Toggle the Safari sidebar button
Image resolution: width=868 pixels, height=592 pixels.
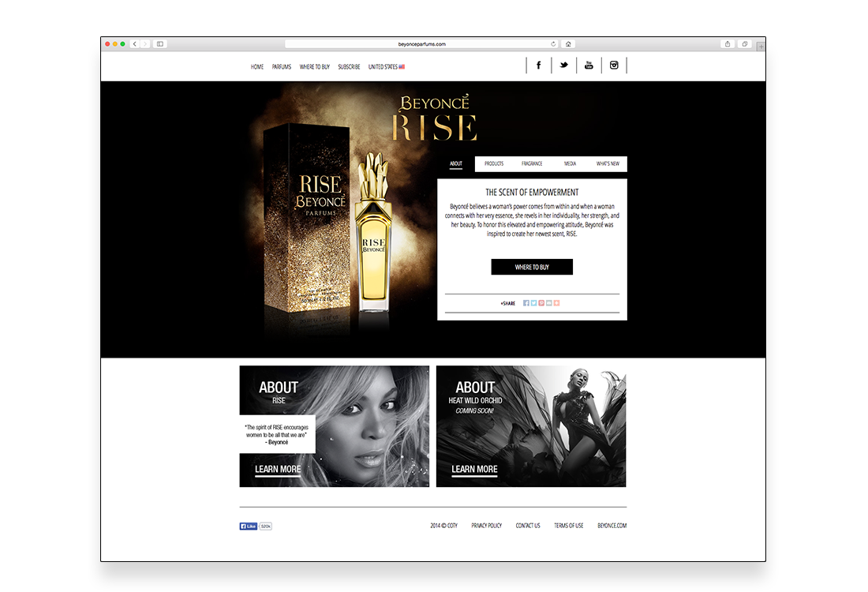[160, 43]
